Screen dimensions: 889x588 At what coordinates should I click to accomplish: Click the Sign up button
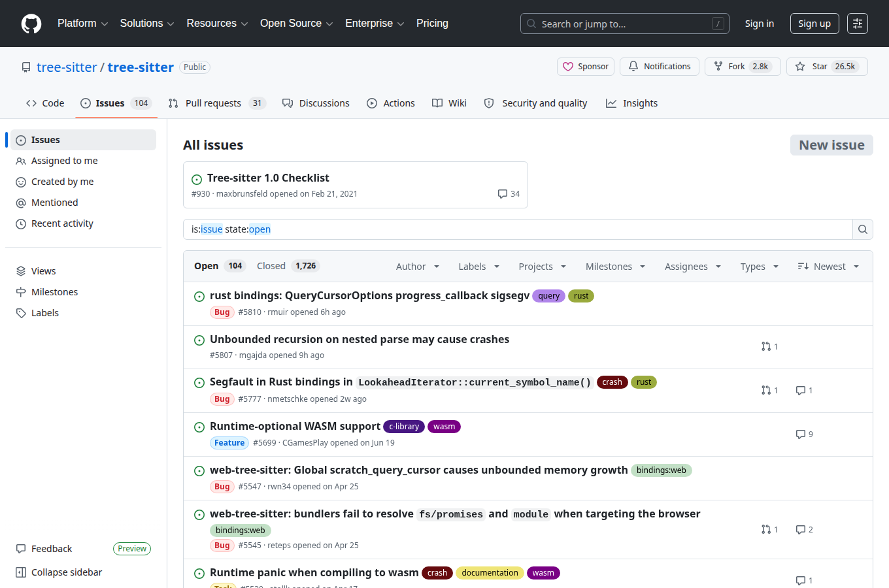814,24
